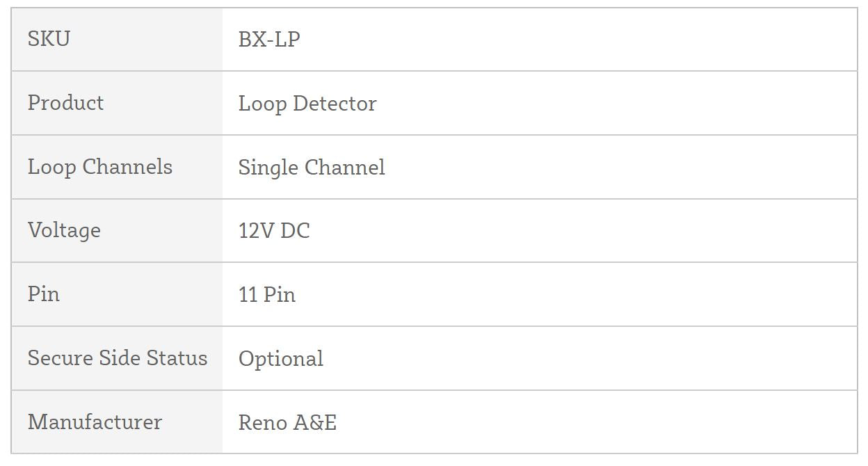Select the Single Channel value
The image size is (868, 466).
(x=311, y=168)
